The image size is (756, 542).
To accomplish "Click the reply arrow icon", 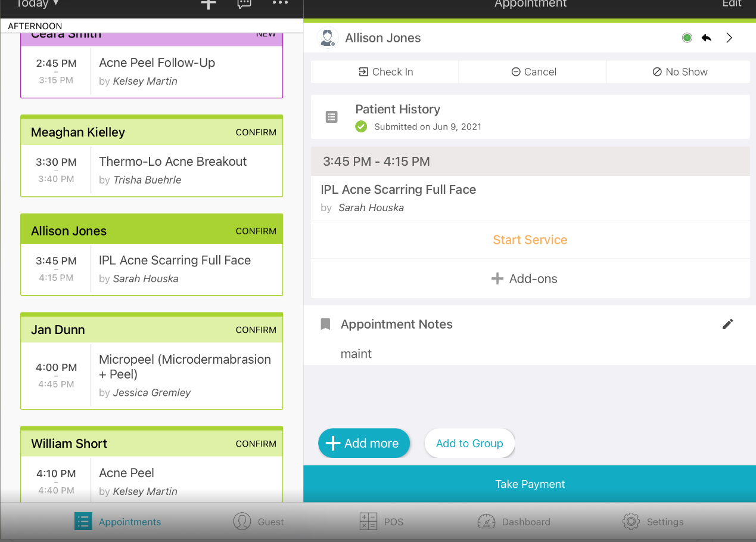I will click(707, 38).
